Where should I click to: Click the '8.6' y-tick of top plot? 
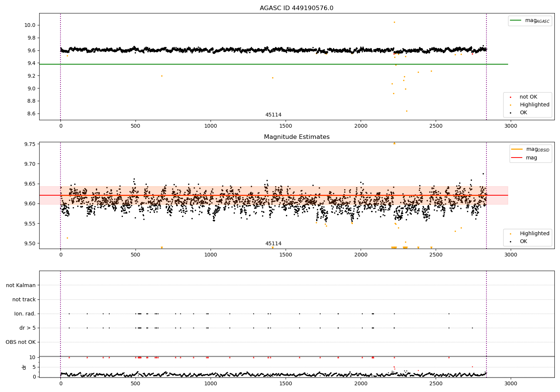(x=31, y=114)
